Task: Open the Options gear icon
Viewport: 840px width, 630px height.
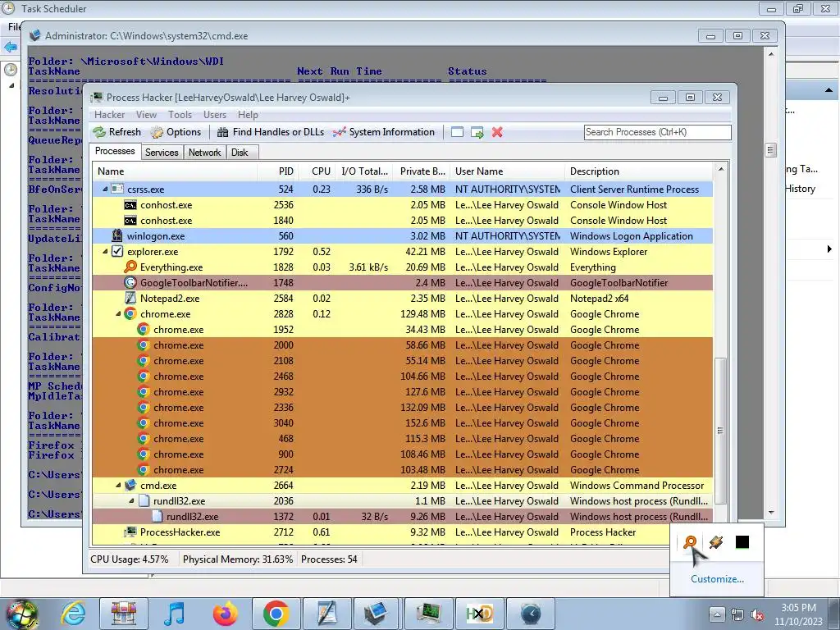Action: pos(157,132)
